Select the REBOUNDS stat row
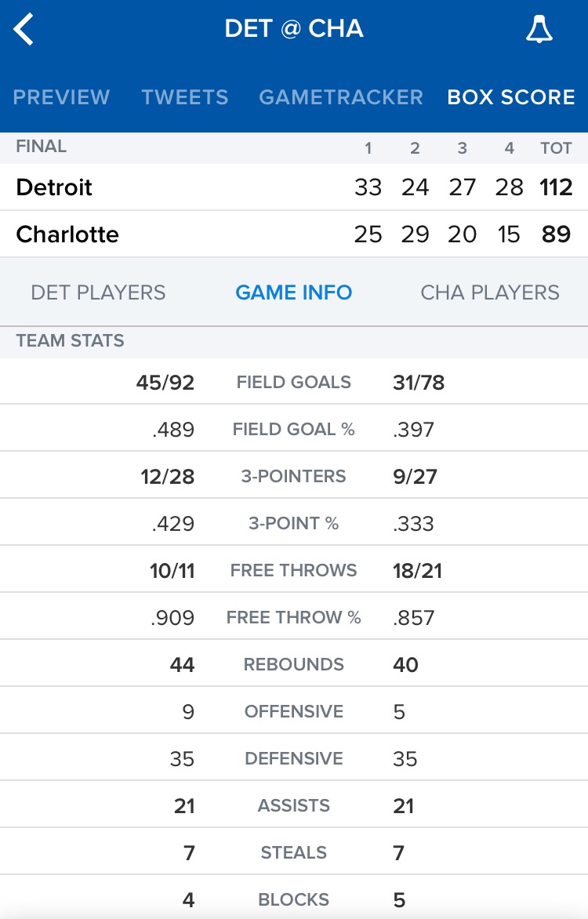Image resolution: width=588 pixels, height=919 pixels. pyautogui.click(x=294, y=664)
